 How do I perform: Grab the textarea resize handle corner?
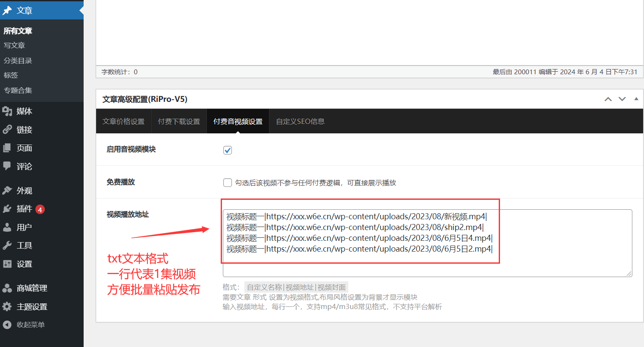pyautogui.click(x=629, y=273)
